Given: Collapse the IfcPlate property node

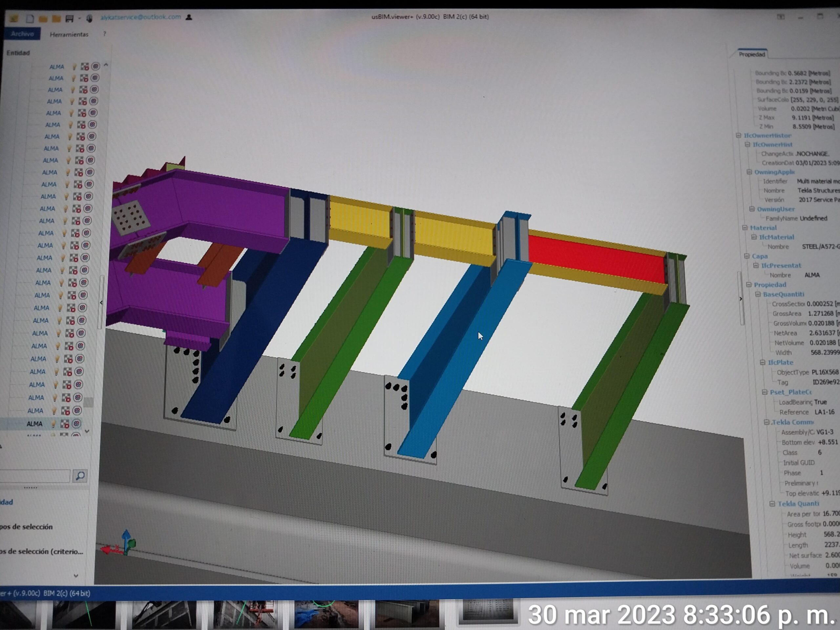Looking at the screenshot, I should point(762,363).
